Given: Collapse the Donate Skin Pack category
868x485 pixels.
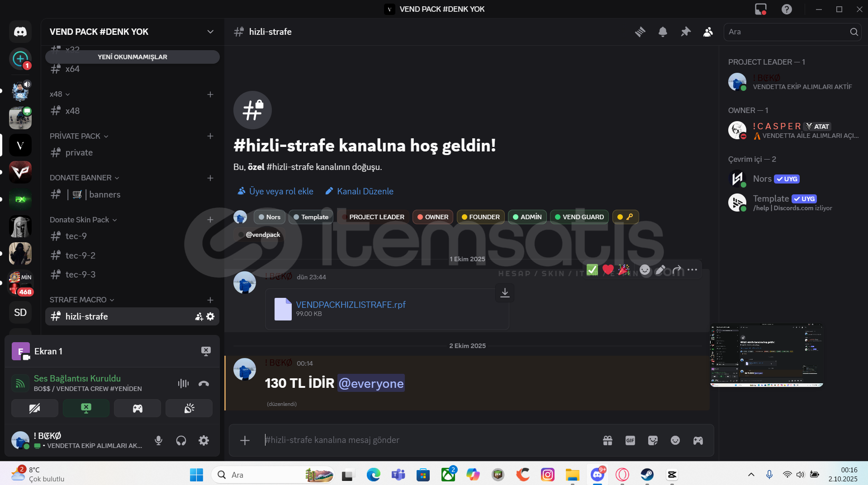Looking at the screenshot, I should pos(83,220).
